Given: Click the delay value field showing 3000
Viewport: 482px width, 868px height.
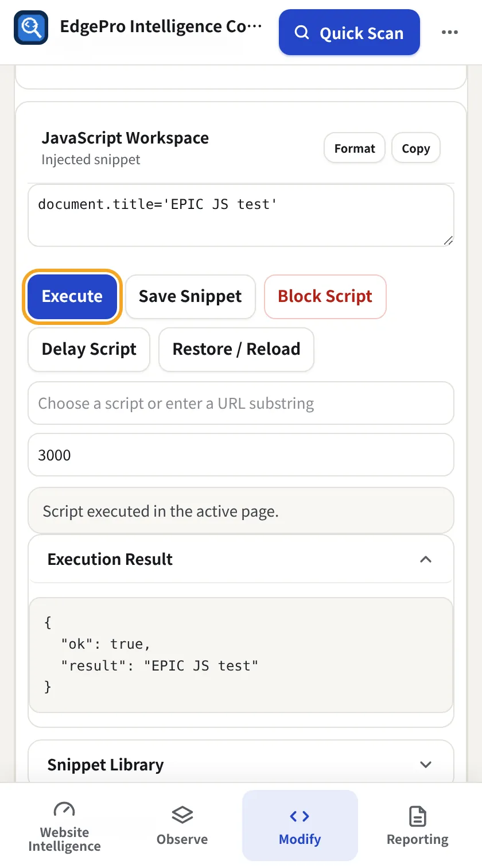Looking at the screenshot, I should click(x=241, y=455).
